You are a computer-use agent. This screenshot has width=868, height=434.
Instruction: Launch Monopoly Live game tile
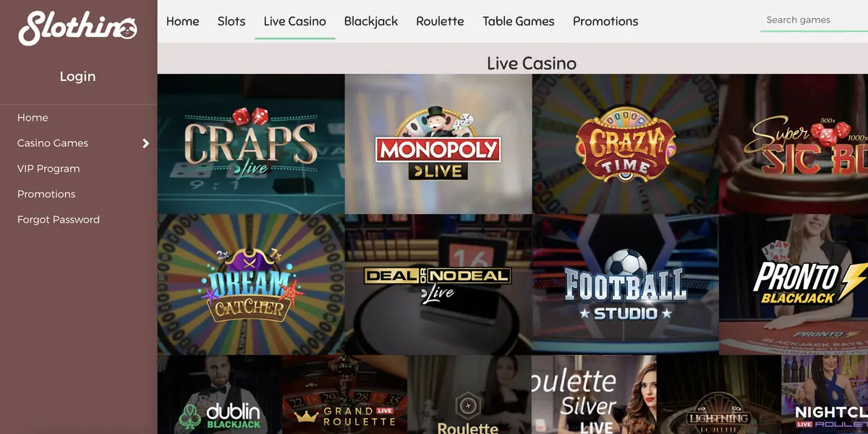(438, 144)
